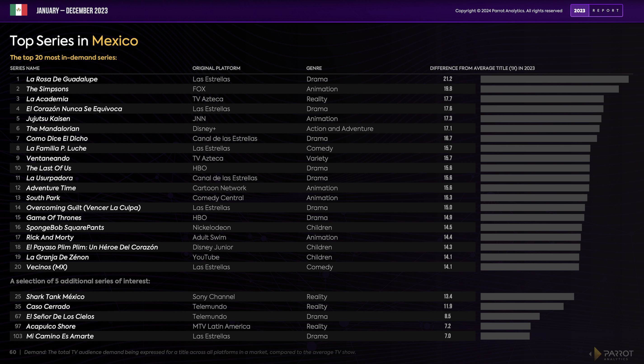
Task: Click the 19.8 demand value
Action: pyautogui.click(x=448, y=89)
